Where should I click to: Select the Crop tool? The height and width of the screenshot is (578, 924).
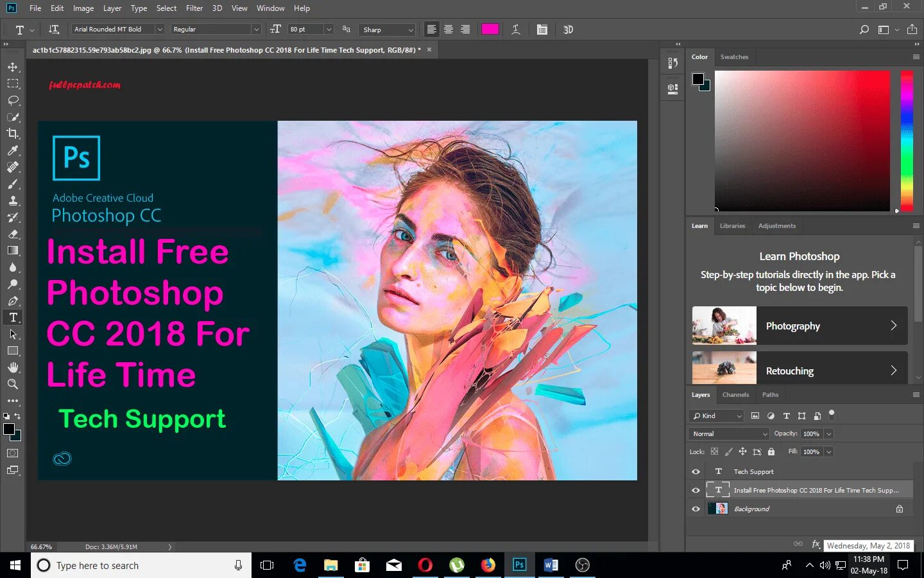tap(13, 134)
